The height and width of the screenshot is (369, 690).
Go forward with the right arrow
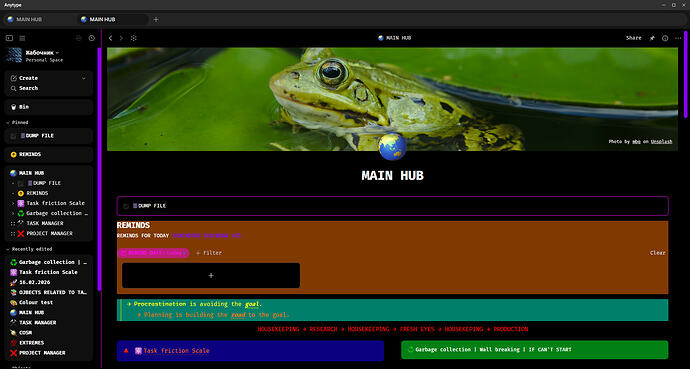click(x=121, y=38)
